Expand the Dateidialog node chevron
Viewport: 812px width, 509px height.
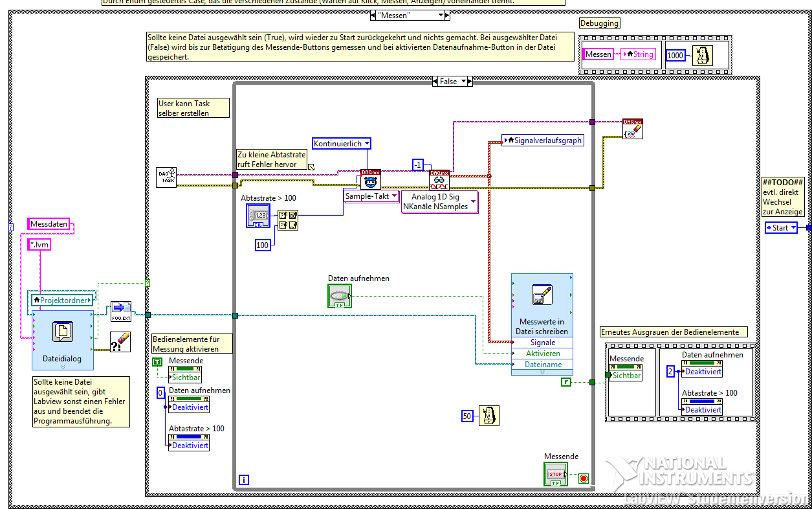(63, 367)
